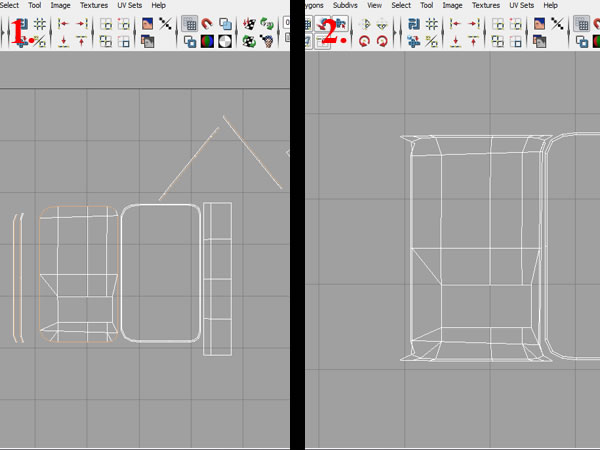The height and width of the screenshot is (450, 600).
Task: Open Textures menu in left editor
Action: pyautogui.click(x=94, y=5)
